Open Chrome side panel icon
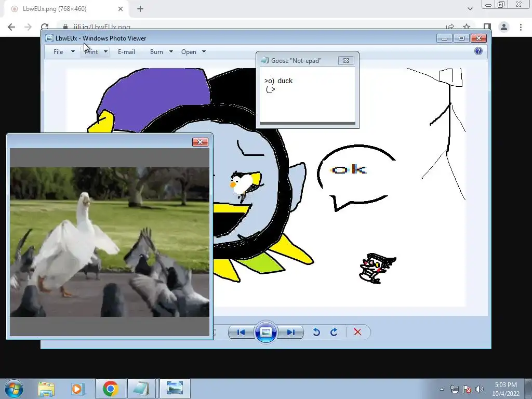 [x=487, y=27]
